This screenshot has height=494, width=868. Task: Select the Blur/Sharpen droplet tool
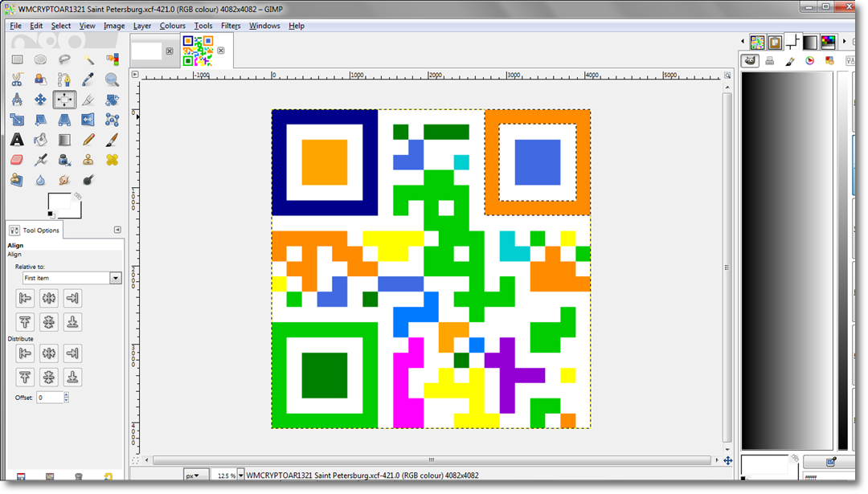point(40,180)
